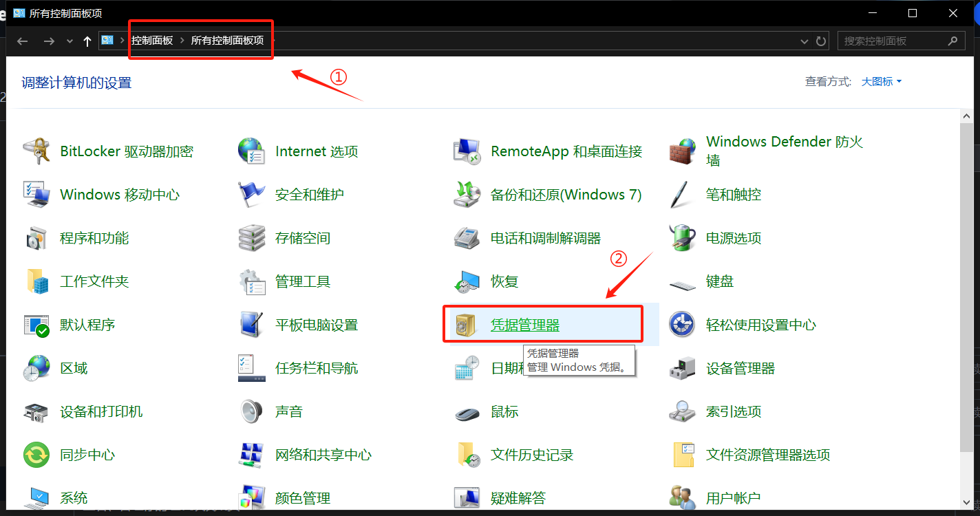Screen dimensions: 980x516
Task: Click the 调整计算机的设置 heading
Action: click(76, 83)
